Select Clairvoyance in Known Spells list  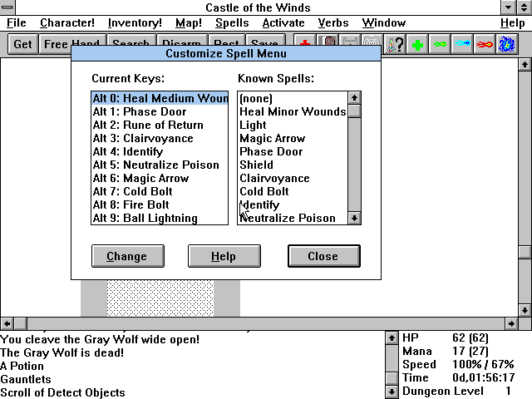point(293,178)
